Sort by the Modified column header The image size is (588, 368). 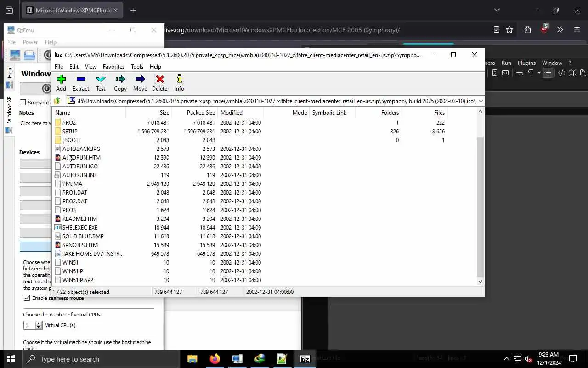241,112
